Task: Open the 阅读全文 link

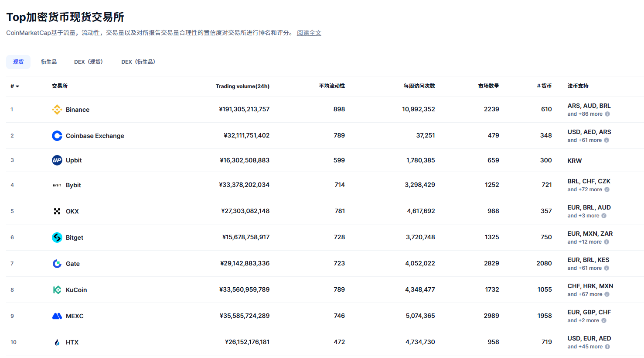Action: point(309,33)
